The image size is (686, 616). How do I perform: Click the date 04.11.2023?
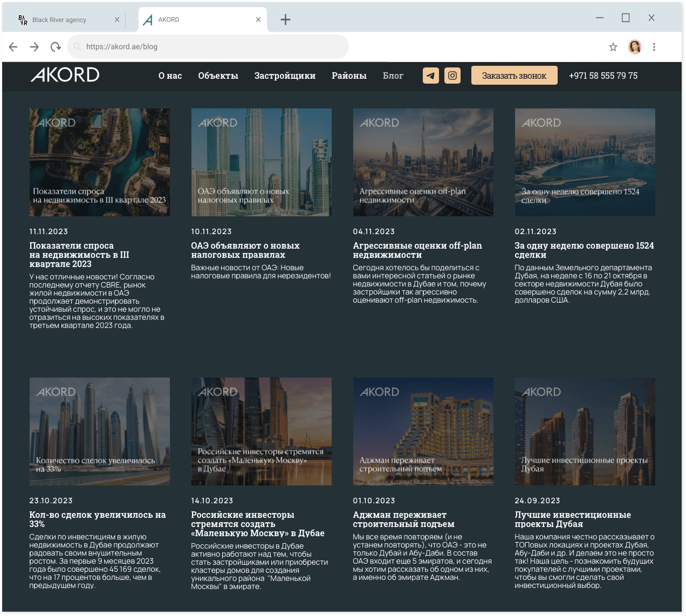(x=374, y=231)
